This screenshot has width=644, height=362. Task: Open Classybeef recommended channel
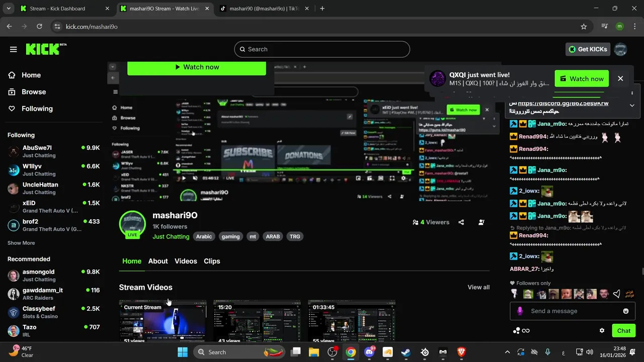[53, 312]
